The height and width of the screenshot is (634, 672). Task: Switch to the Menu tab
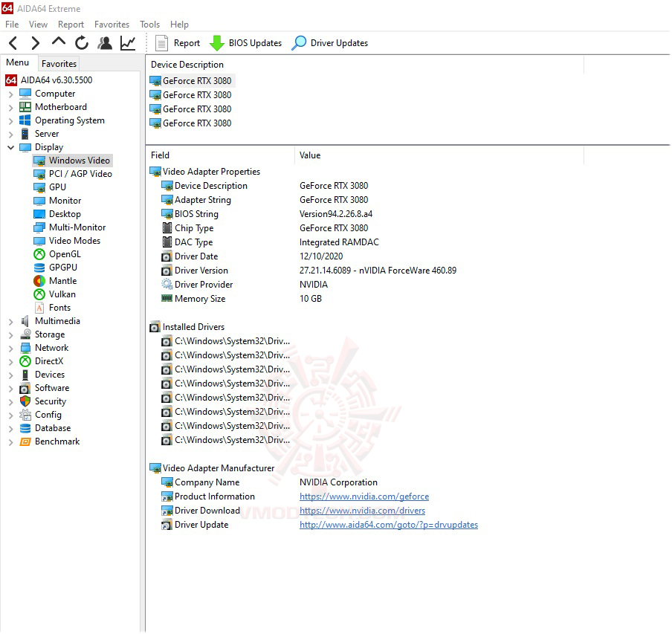tap(18, 62)
